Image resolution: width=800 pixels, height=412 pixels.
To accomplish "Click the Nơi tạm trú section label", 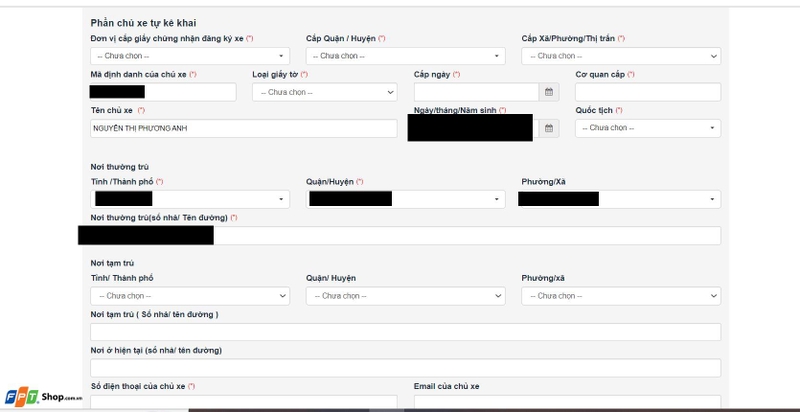I will coord(112,263).
